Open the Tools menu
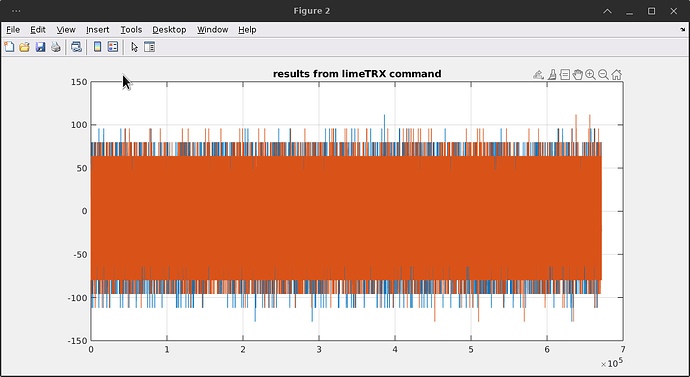Image resolution: width=690 pixels, height=377 pixels. coord(131,29)
